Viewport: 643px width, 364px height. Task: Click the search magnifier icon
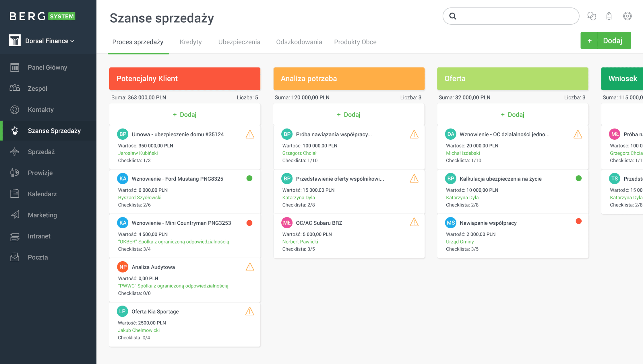coord(453,16)
